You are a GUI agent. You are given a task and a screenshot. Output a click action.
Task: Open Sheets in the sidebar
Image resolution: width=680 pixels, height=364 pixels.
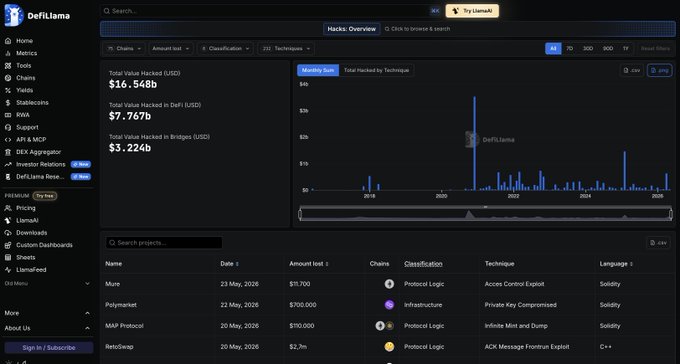pos(26,258)
